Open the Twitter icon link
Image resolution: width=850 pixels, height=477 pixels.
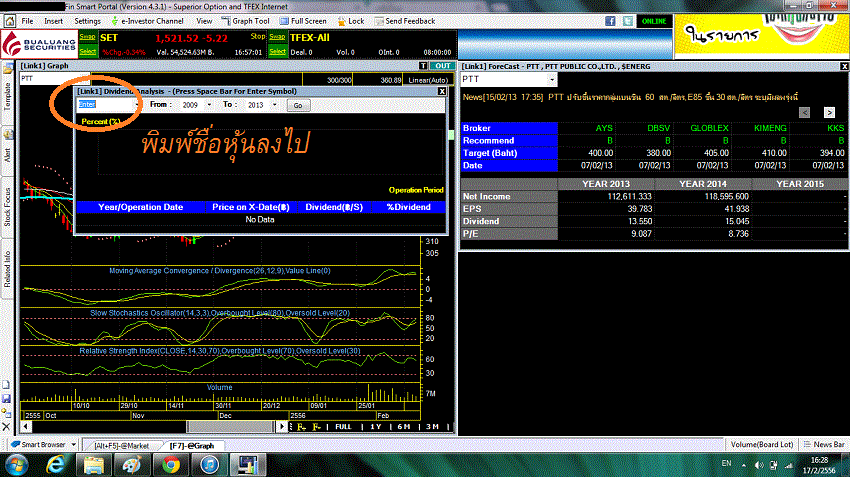(628, 21)
